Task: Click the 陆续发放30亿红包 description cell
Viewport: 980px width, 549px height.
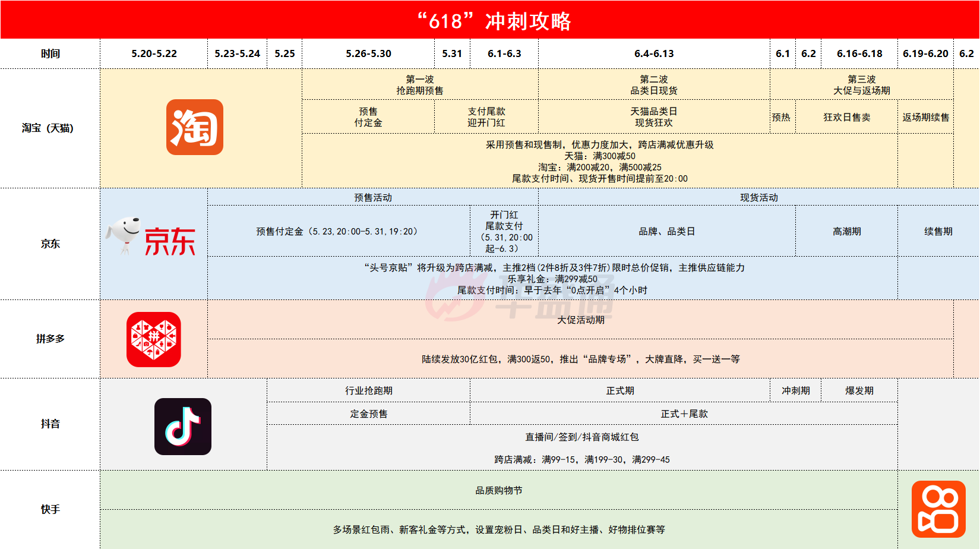Action: tap(580, 359)
